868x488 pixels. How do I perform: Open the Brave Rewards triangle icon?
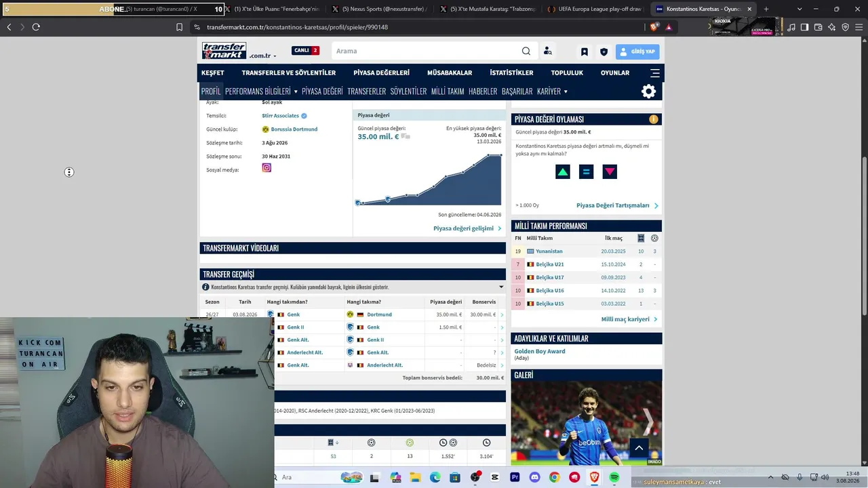(x=669, y=27)
